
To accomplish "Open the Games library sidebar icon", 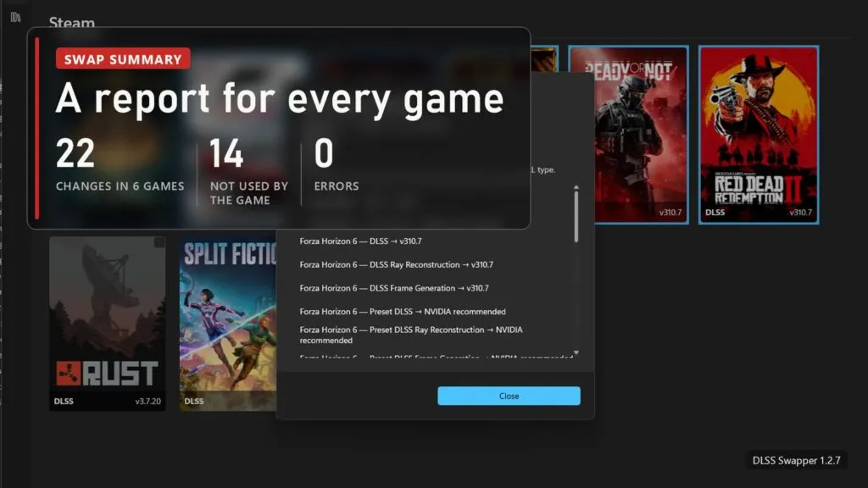I will 15,17.
